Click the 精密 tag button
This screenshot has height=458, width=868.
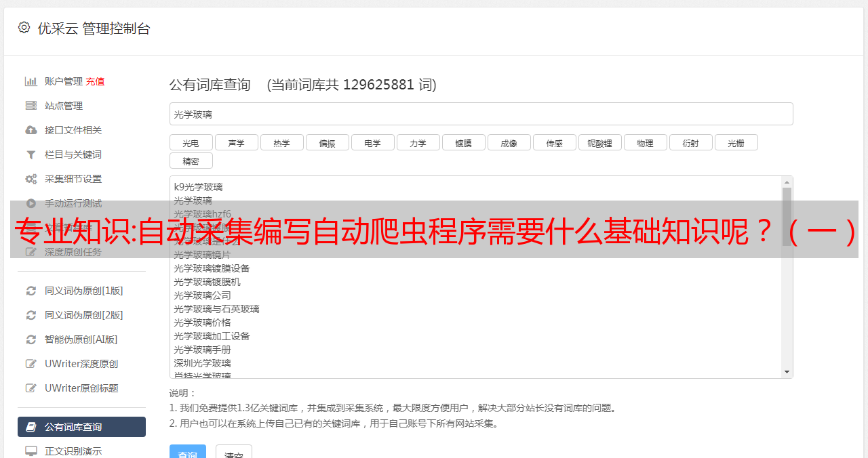(x=191, y=161)
